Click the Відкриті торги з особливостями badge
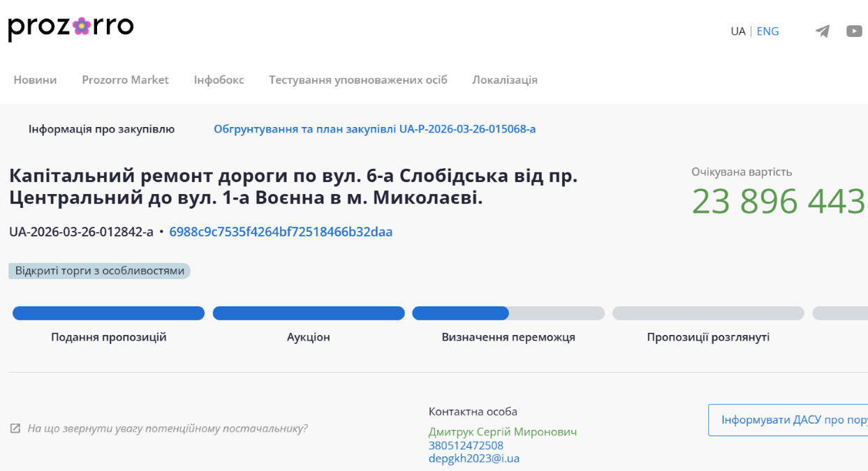Image resolution: width=868 pixels, height=471 pixels. click(x=99, y=271)
